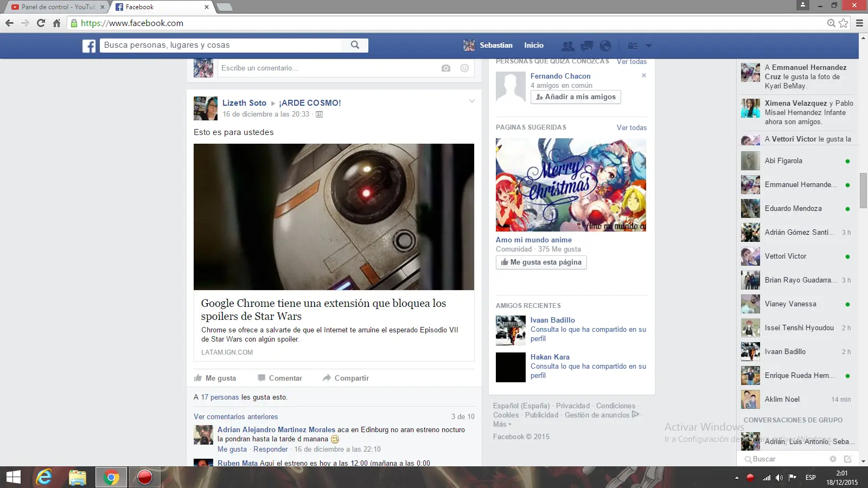
Task: Click the search magnifier button in Facebook bar
Action: [355, 45]
